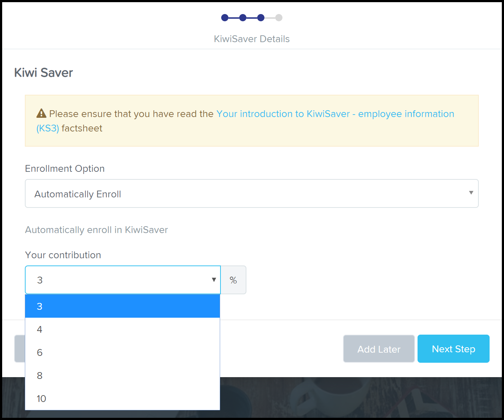This screenshot has height=420, width=504.
Task: Click the grey final progress step dot
Action: point(279,18)
